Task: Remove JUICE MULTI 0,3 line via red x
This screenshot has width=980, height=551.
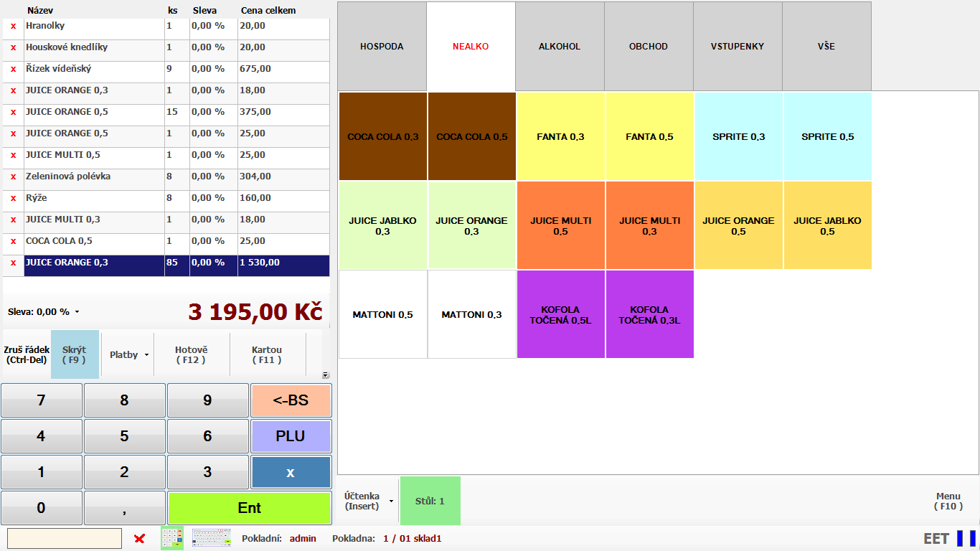Action: [13, 220]
